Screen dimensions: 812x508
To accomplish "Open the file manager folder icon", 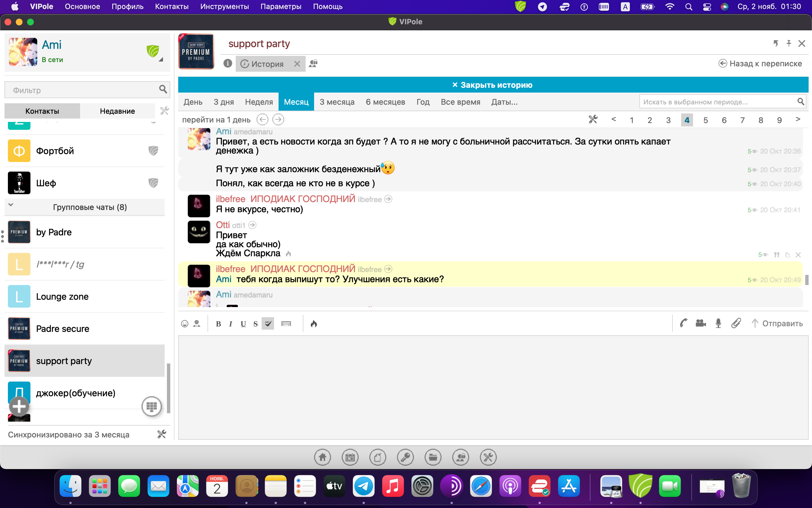I will (433, 457).
